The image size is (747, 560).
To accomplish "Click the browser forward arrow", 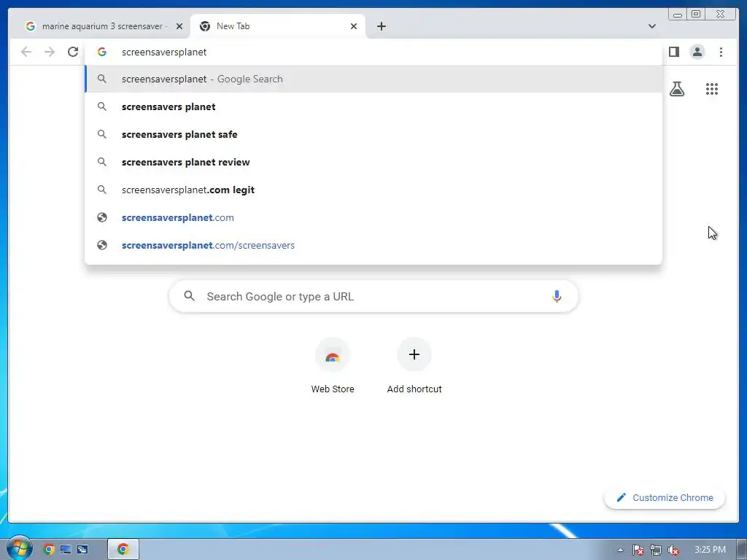I will (x=50, y=52).
